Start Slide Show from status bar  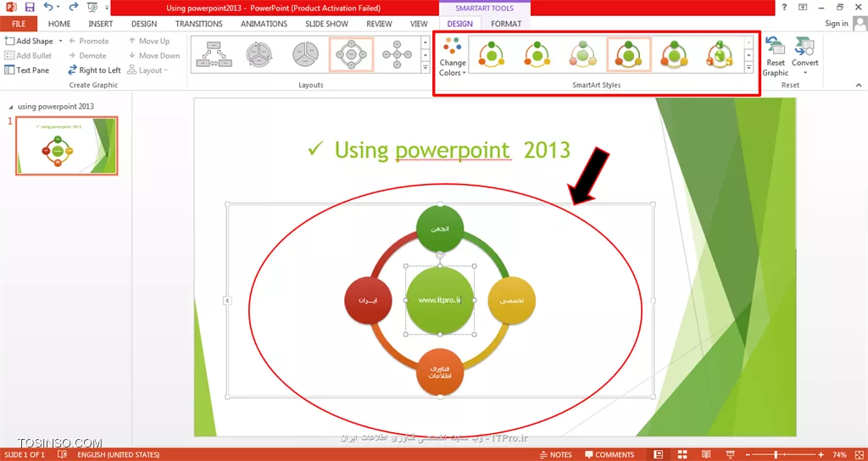(730, 455)
